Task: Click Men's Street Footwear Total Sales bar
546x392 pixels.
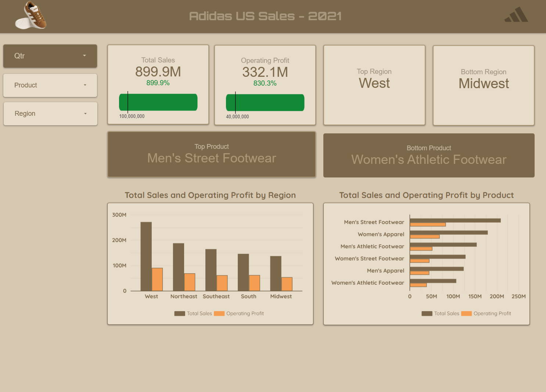Action: 455,220
